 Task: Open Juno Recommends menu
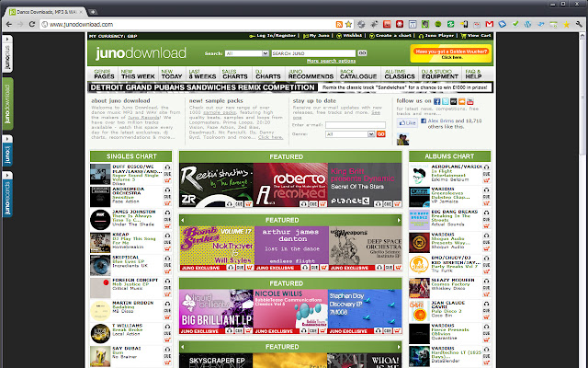[x=311, y=74]
